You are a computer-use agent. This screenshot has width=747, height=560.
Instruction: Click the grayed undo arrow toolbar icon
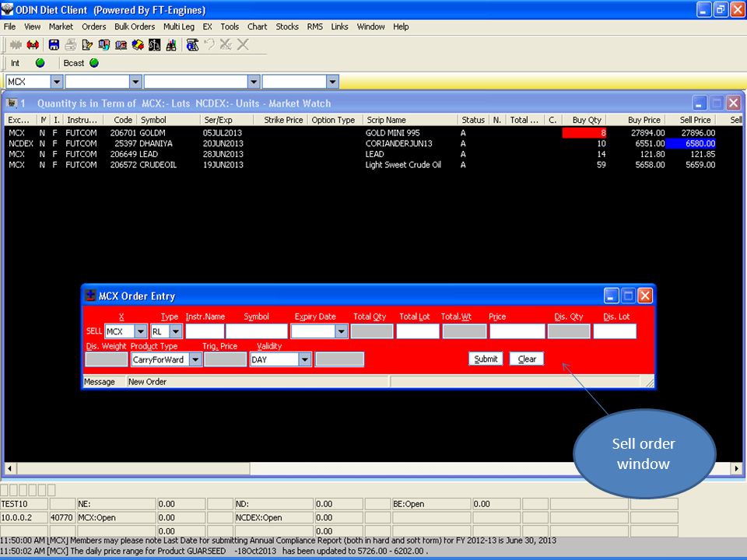tap(209, 45)
